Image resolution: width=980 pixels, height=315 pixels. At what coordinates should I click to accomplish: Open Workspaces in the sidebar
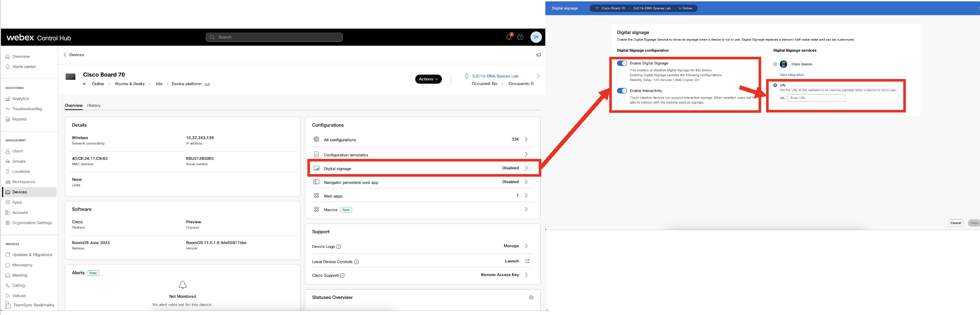point(24,182)
